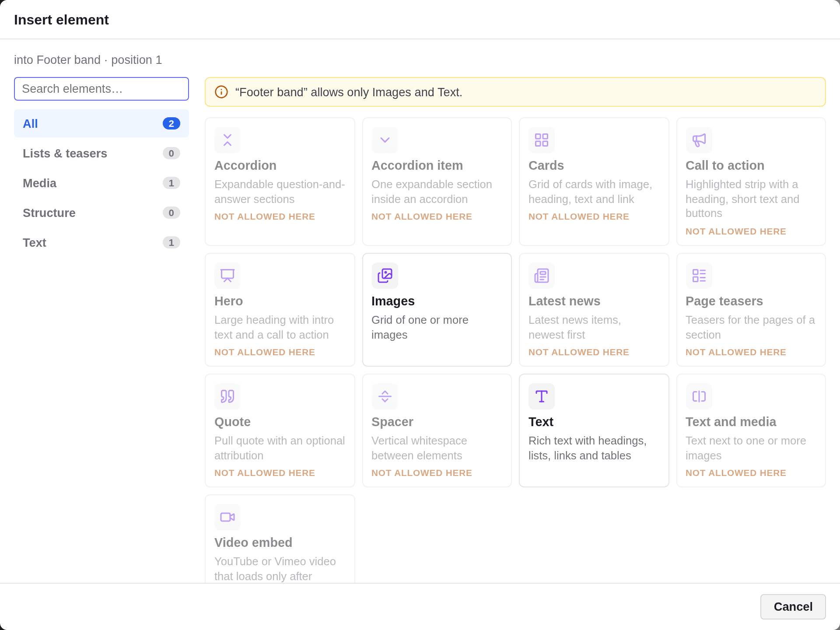Click the Quote marks icon
The image size is (840, 630).
[x=227, y=396]
